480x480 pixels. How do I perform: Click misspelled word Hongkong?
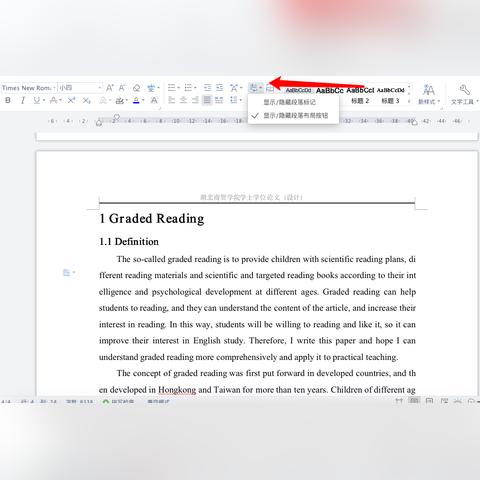[x=177, y=390]
